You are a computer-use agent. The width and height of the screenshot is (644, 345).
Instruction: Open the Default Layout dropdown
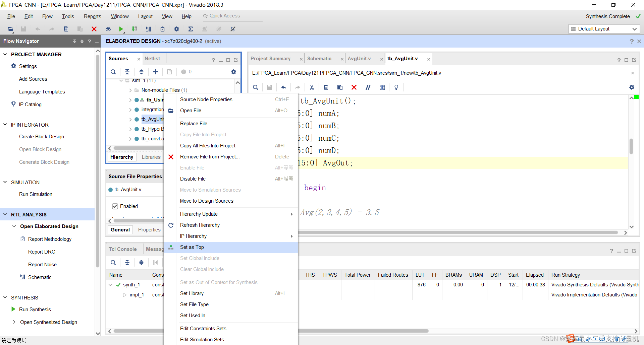[x=604, y=29]
